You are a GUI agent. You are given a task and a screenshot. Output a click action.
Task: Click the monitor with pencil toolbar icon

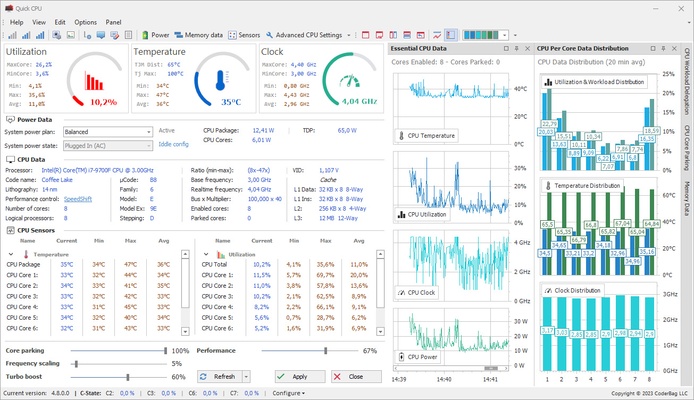pos(115,35)
